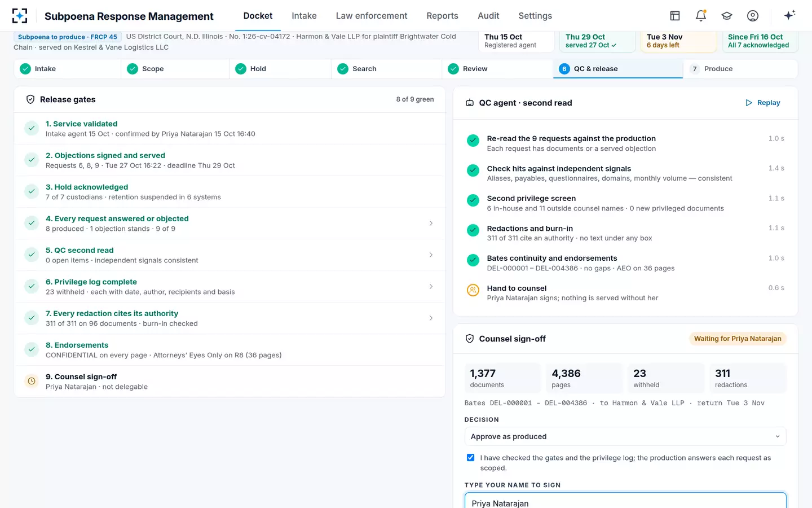Click the check icon beside Hold acknowledged gate
Image resolution: width=812 pixels, height=508 pixels.
tap(32, 191)
